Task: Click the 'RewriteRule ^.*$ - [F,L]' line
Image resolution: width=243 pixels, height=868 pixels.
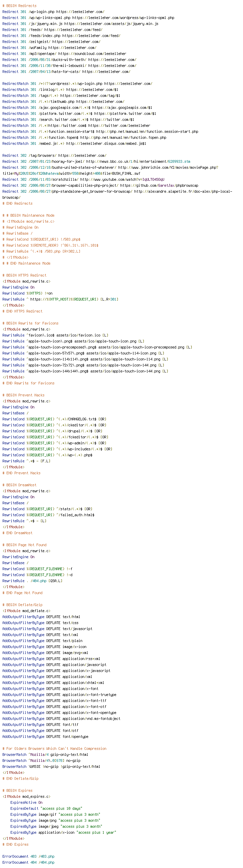Action: click(26, 461)
